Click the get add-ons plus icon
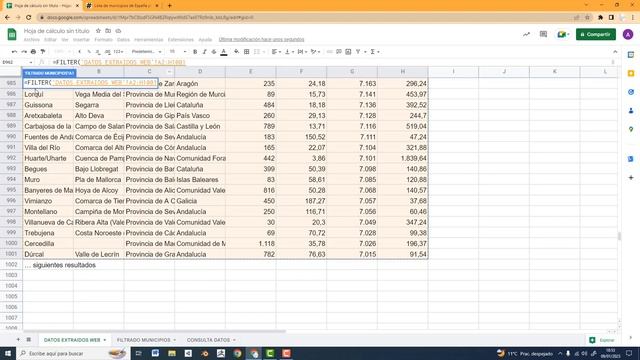This screenshot has height=360, width=640. pyautogui.click(x=631, y=178)
